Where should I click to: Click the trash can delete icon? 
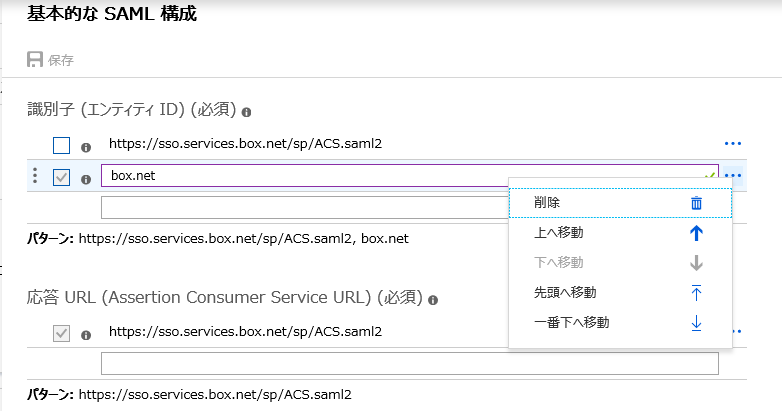696,203
